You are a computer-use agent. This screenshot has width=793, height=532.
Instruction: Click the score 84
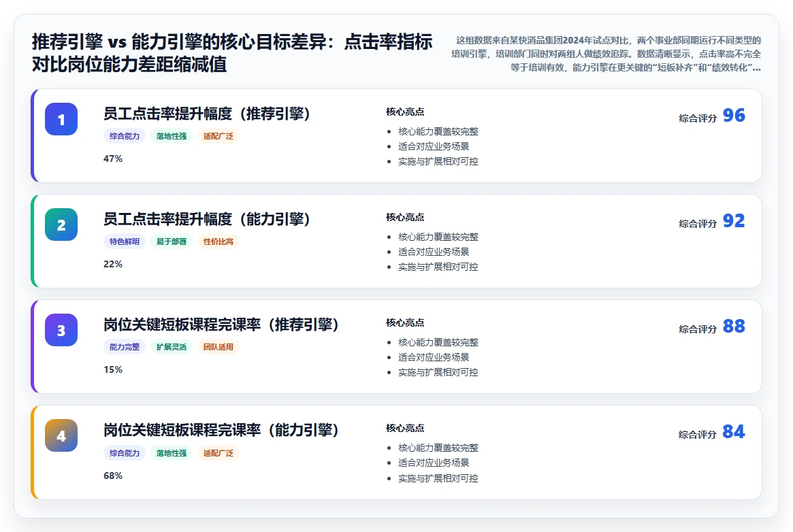click(x=734, y=432)
